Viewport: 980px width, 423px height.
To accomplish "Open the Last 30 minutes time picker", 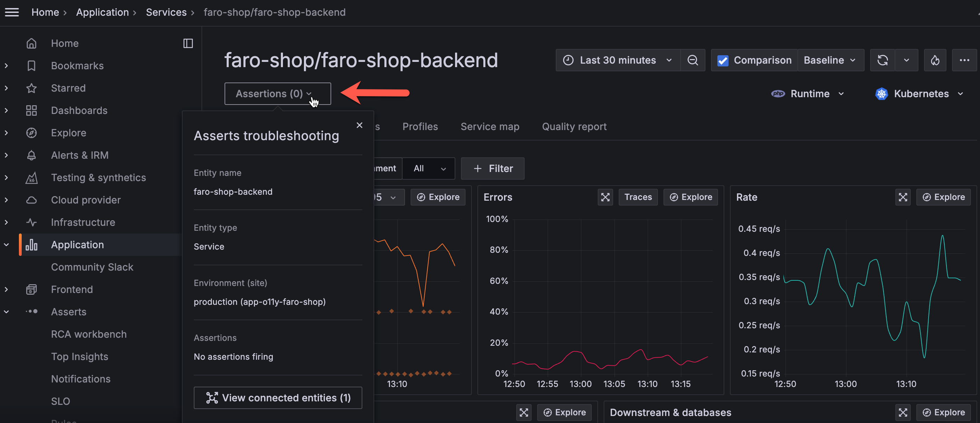I will pos(618,60).
